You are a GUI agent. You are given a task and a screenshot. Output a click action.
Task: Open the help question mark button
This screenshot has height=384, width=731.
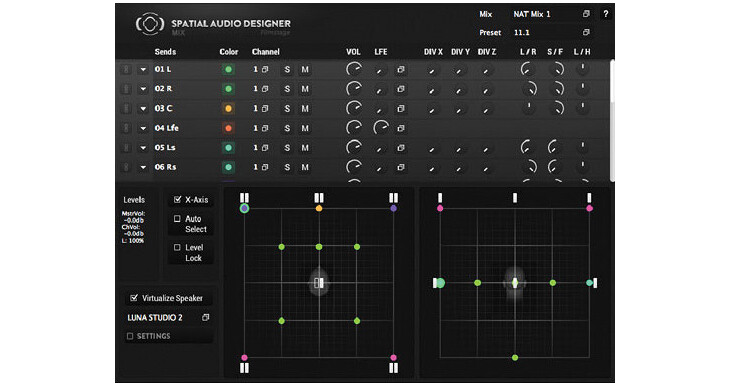pos(605,14)
